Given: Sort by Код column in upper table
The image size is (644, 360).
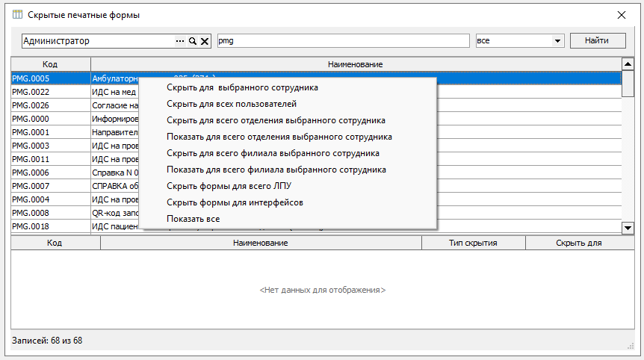Looking at the screenshot, I should 51,64.
